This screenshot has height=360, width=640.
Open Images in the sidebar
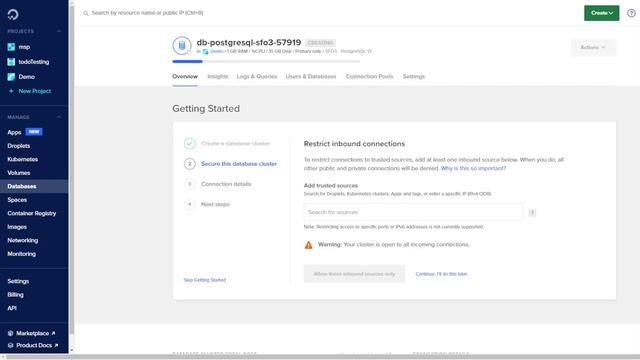click(17, 227)
